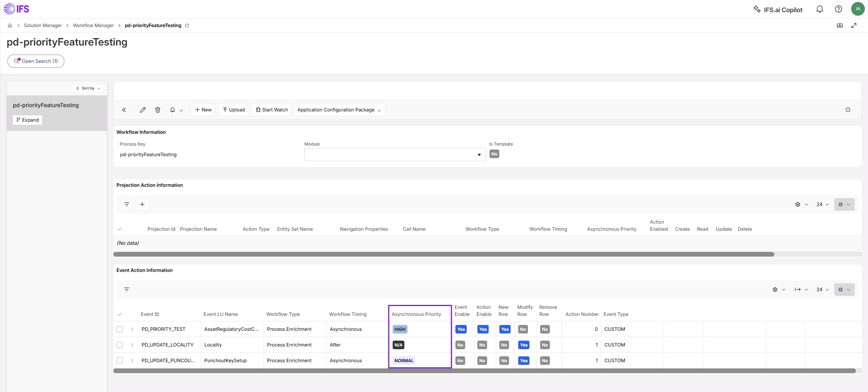The width and height of the screenshot is (868, 392).
Task: Select the PD_UPDATE_PUNCOU... row checkbox
Action: coord(120,361)
